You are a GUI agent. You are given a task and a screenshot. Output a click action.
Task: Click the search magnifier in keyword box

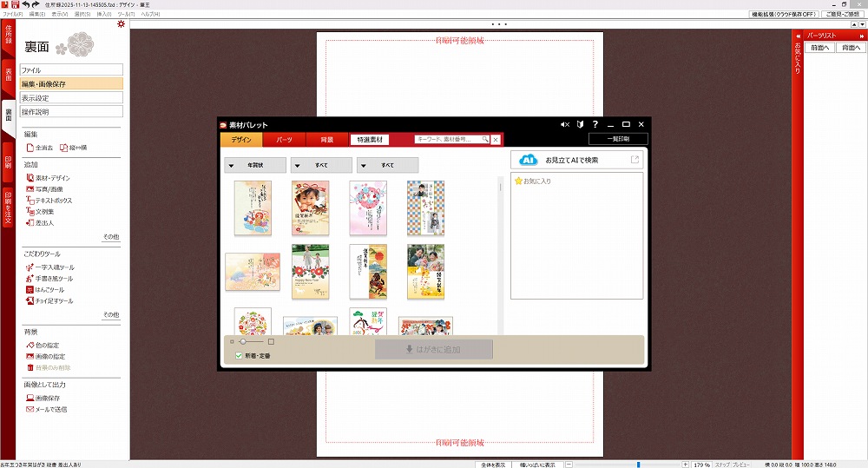point(485,140)
